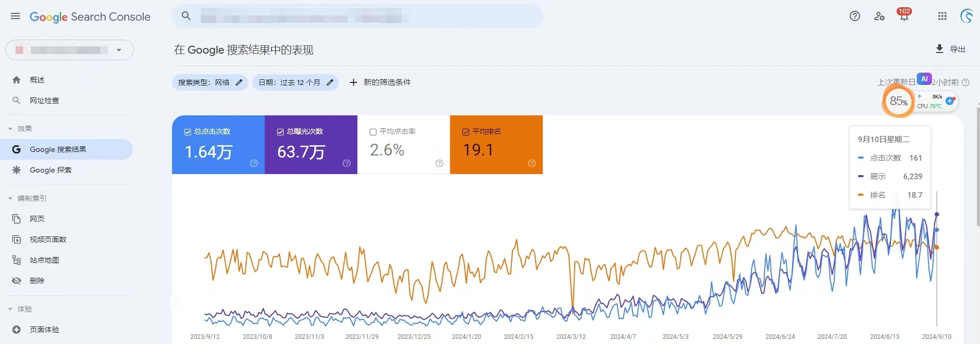The height and width of the screenshot is (344, 980).
Task: Edit the date range filter pencil
Action: tap(330, 82)
